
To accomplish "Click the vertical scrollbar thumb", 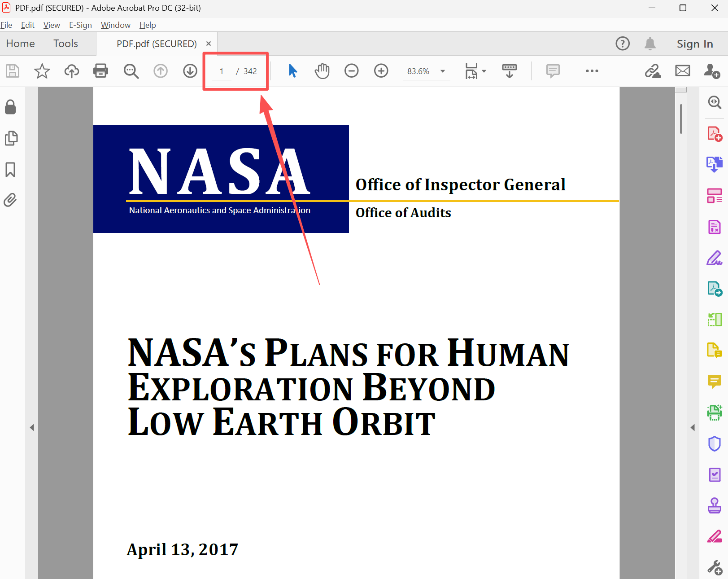I will (x=681, y=119).
